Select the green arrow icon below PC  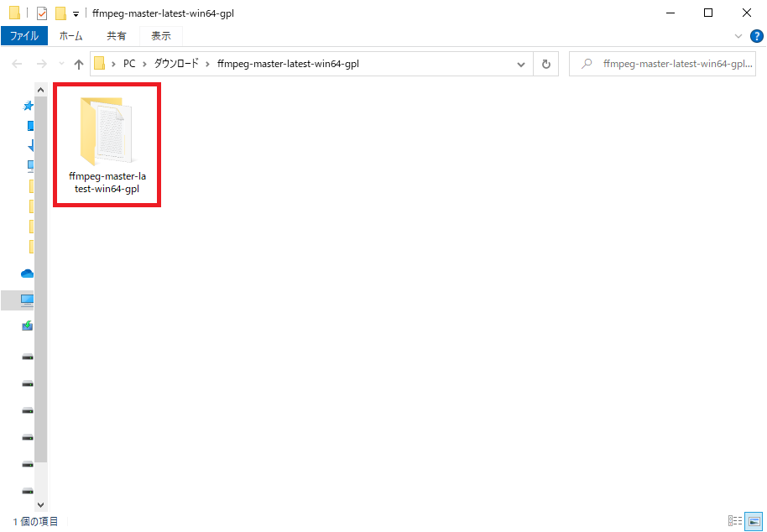tap(28, 326)
